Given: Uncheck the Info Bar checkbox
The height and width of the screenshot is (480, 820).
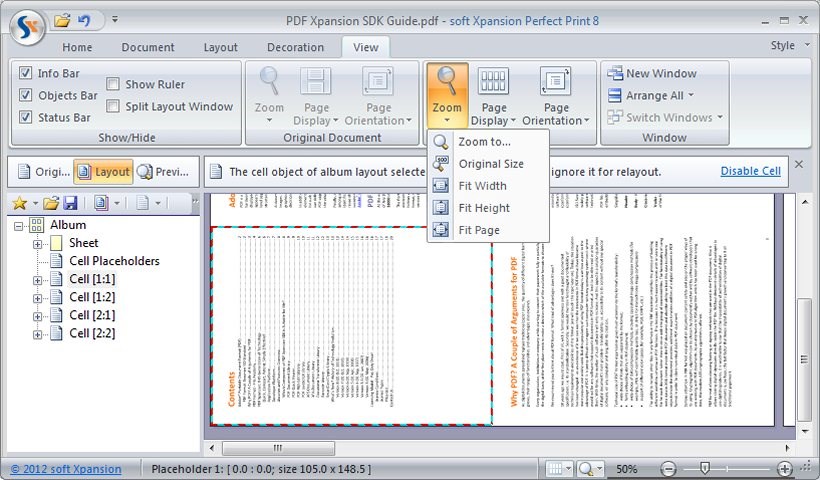Looking at the screenshot, I should (25, 73).
